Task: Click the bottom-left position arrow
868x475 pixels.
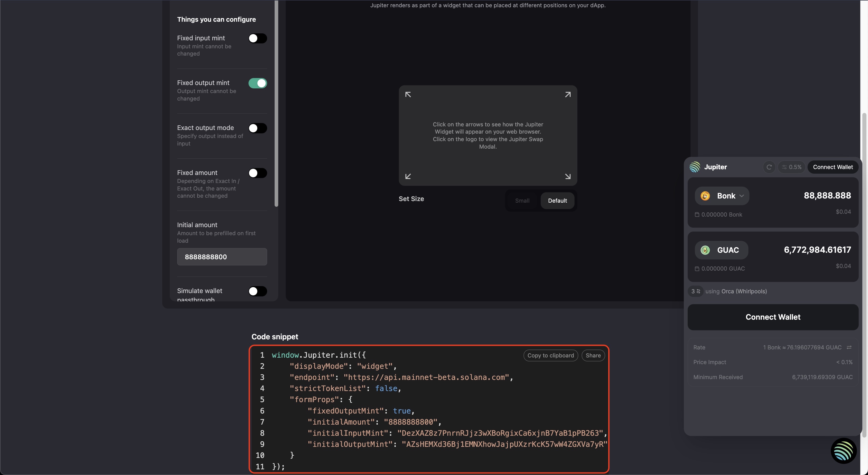Action: click(408, 176)
